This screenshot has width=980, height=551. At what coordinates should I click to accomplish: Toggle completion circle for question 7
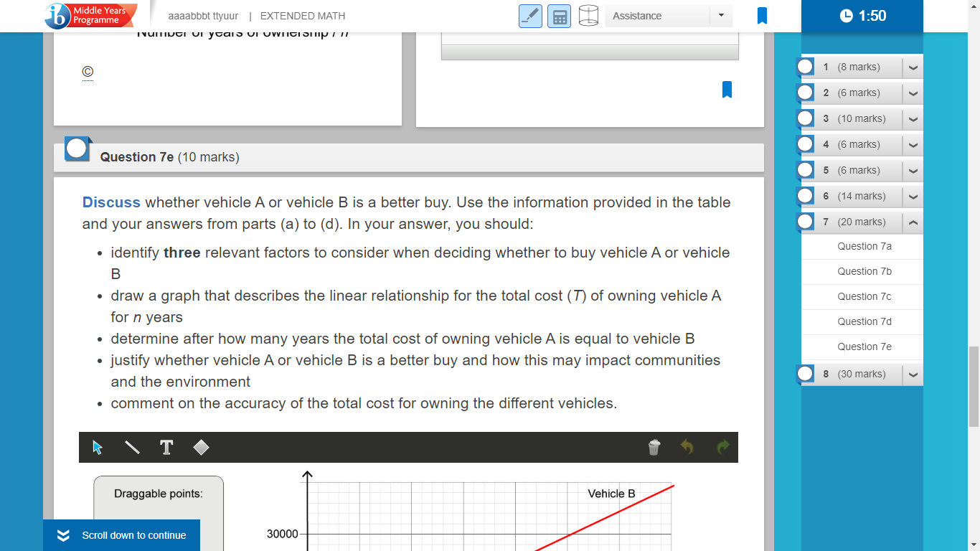pos(806,222)
